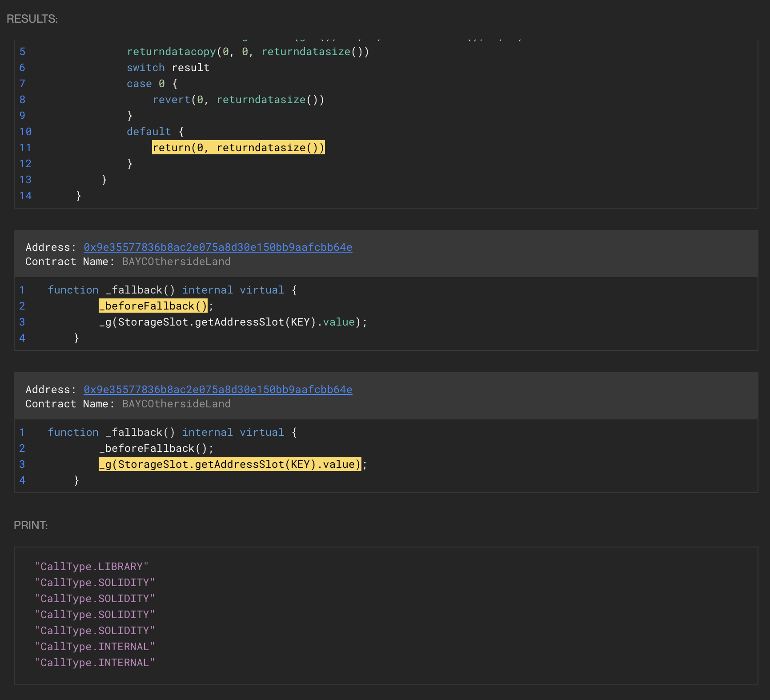Click line number 11 in the gutter
This screenshot has height=700, width=770.
(25, 148)
